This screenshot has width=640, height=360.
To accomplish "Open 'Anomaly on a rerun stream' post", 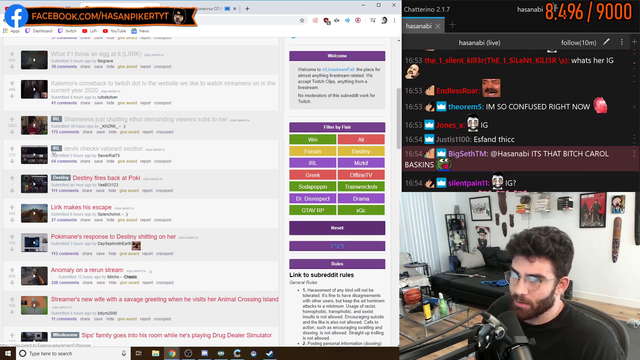I will (x=87, y=270).
